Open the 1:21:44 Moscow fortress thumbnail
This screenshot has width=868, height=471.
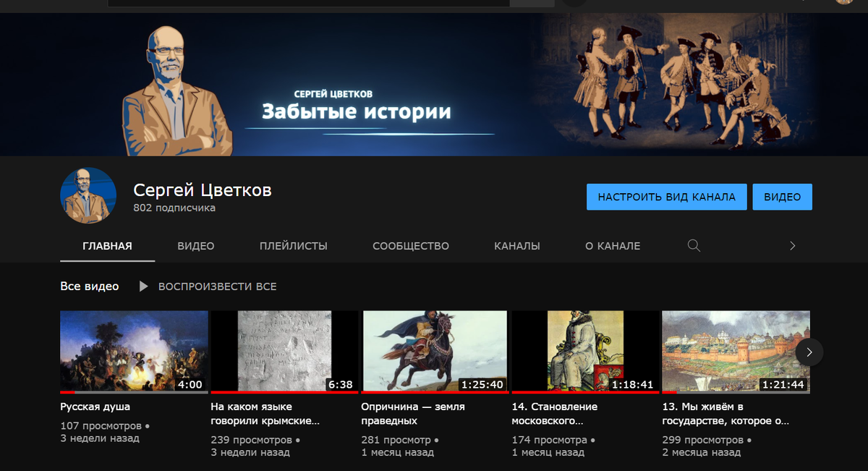click(x=736, y=352)
